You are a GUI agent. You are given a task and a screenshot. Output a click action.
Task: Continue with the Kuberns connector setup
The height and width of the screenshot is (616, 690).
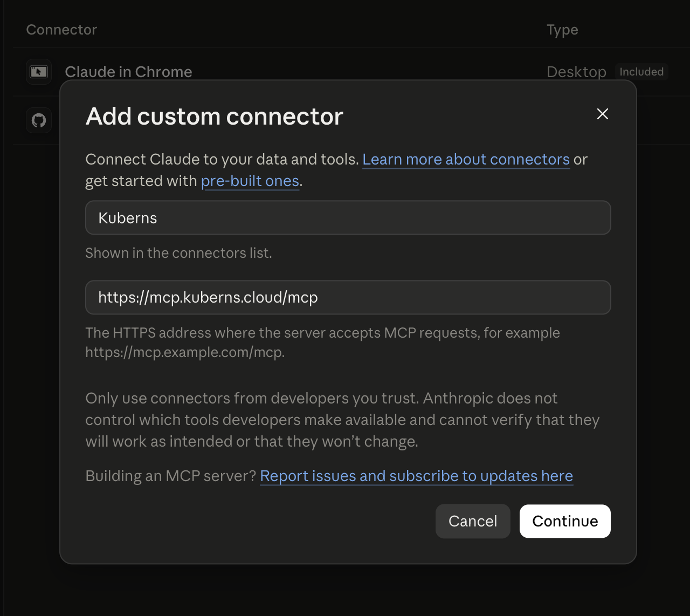(x=565, y=521)
